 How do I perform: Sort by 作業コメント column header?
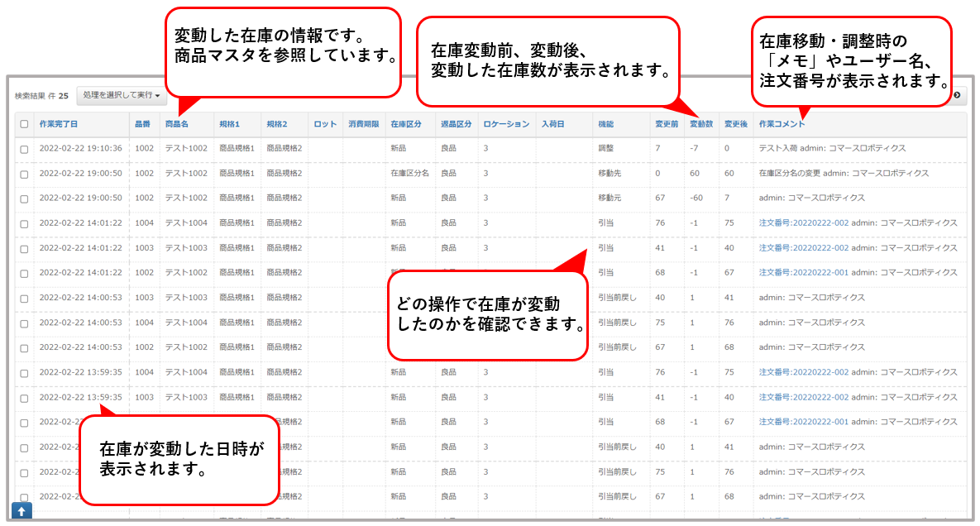coord(782,124)
